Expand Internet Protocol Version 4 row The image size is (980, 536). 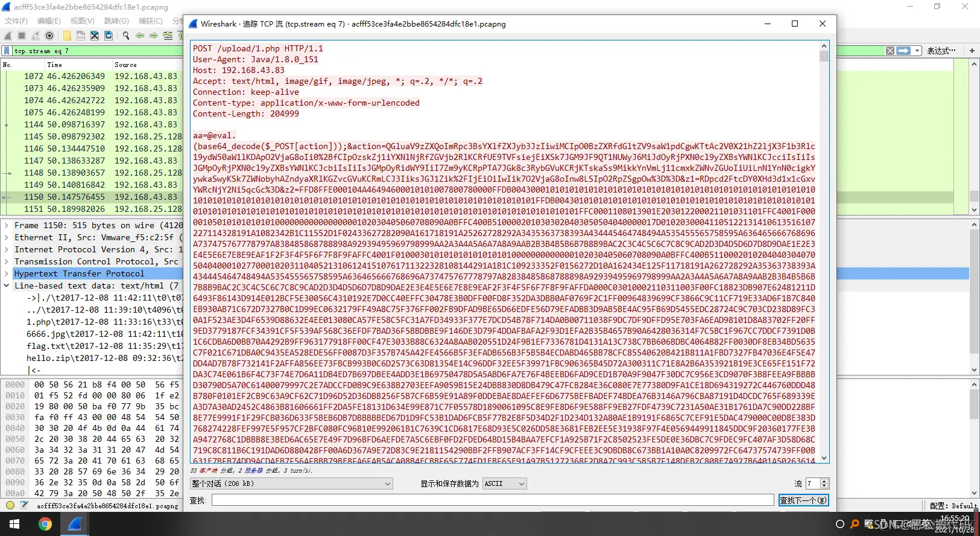pyautogui.click(x=7, y=249)
